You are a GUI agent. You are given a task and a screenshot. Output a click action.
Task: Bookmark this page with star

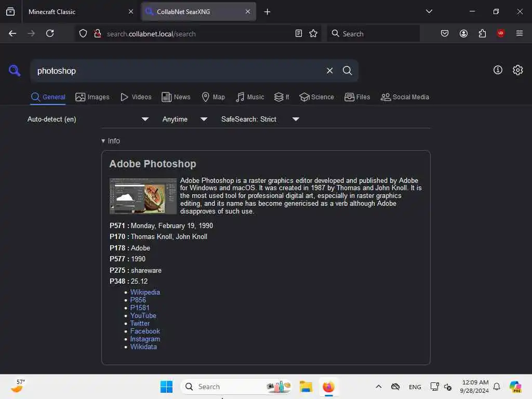pos(313,33)
